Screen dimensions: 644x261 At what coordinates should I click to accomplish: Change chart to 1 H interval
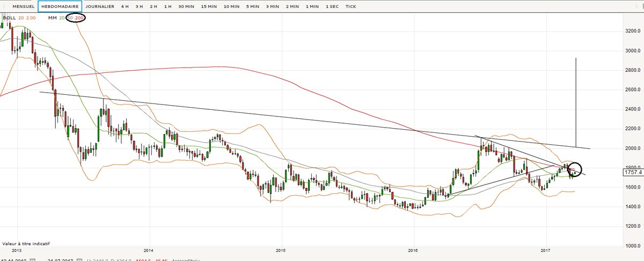[168, 6]
